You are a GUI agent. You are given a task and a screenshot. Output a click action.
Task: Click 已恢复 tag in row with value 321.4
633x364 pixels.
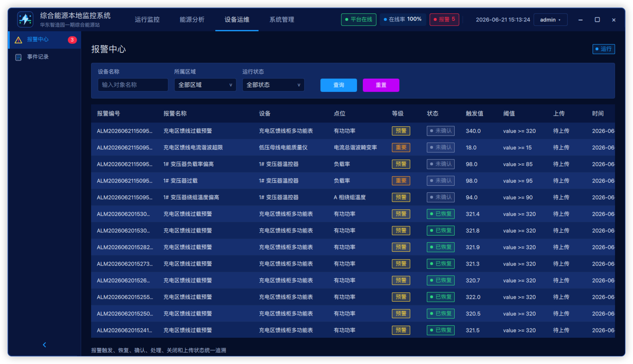[x=441, y=214]
